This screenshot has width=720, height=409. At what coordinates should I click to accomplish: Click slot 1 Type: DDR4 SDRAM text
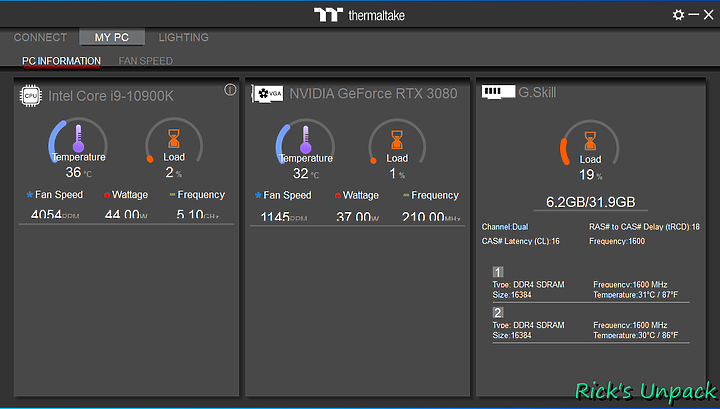[528, 285]
